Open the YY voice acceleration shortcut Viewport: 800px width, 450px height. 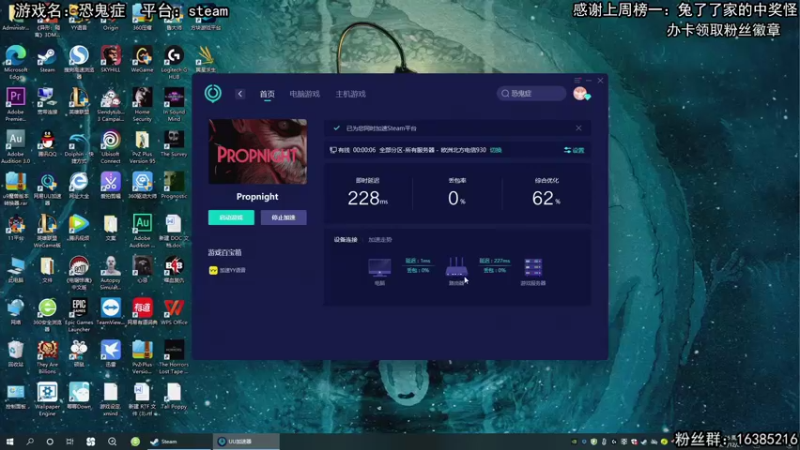click(227, 270)
